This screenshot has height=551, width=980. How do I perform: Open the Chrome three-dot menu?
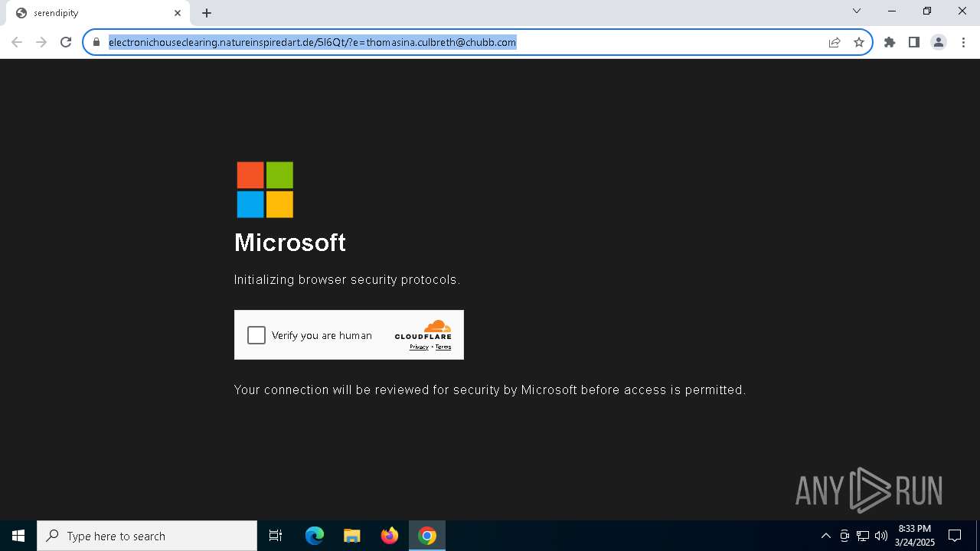point(962,42)
